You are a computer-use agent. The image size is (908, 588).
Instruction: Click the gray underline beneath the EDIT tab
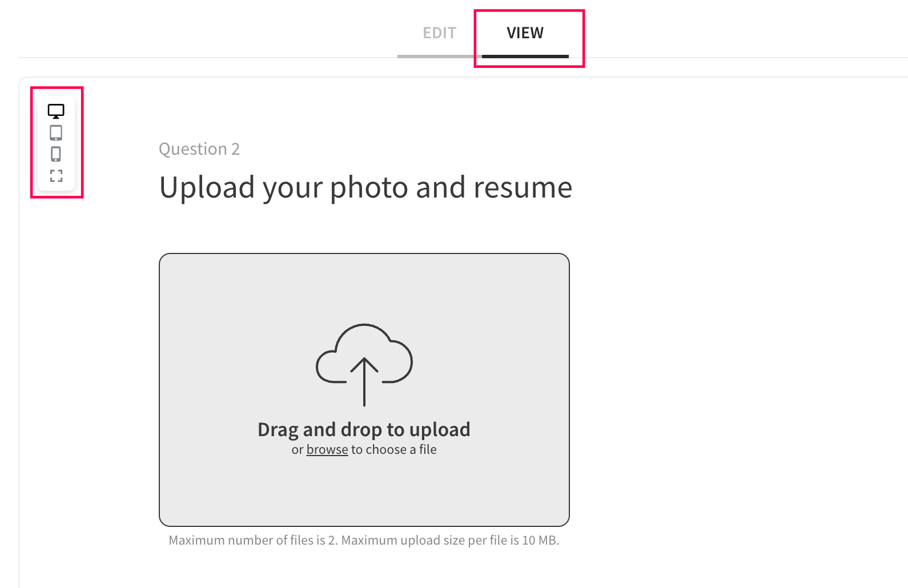click(x=439, y=57)
